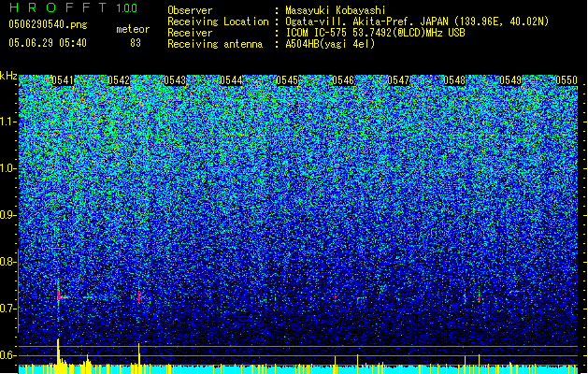Click the 0.8 kHz axis label
Viewport: 588px width, 374px height.
[8, 262]
